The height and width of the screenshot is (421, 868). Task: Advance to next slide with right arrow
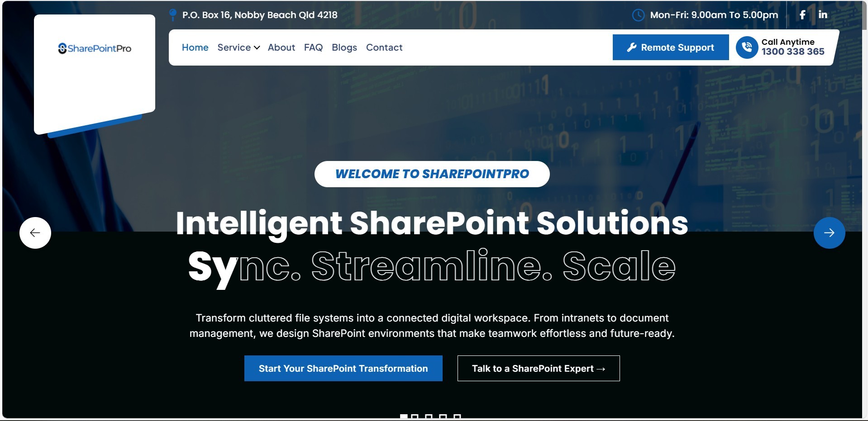click(x=829, y=233)
